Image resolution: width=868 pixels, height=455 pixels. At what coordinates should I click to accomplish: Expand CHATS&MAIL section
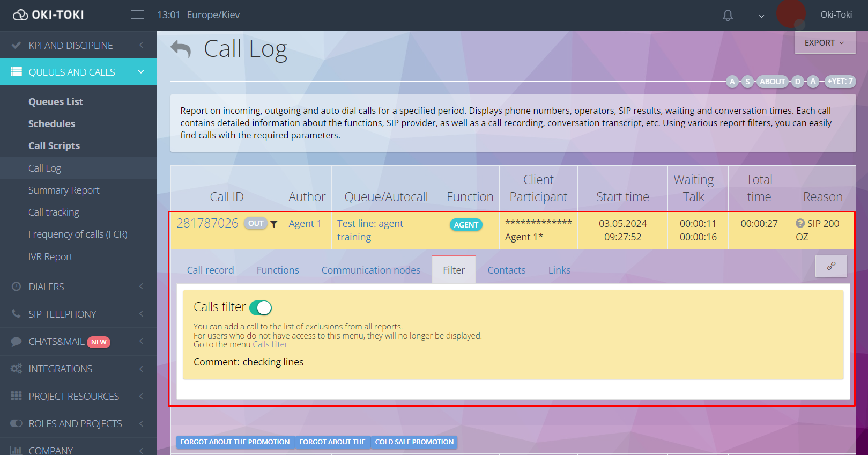pos(78,341)
